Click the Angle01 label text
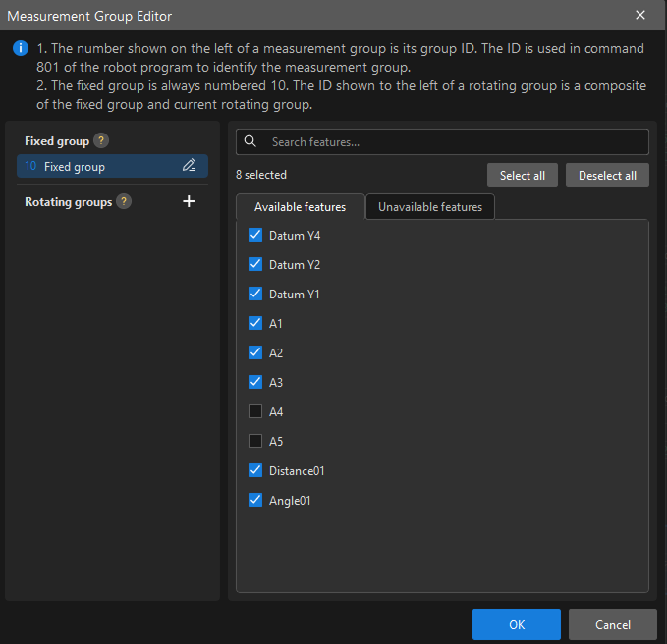The height and width of the screenshot is (644, 667). point(290,501)
